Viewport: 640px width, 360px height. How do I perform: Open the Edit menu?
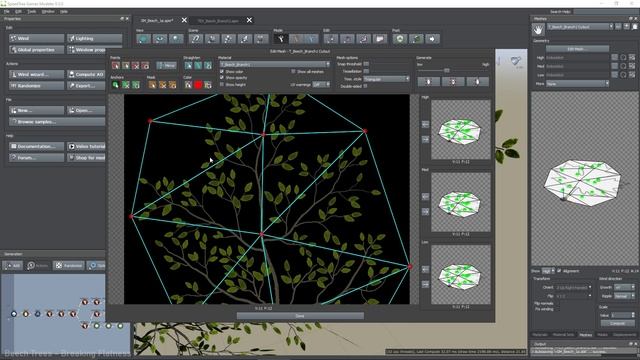tap(19, 11)
